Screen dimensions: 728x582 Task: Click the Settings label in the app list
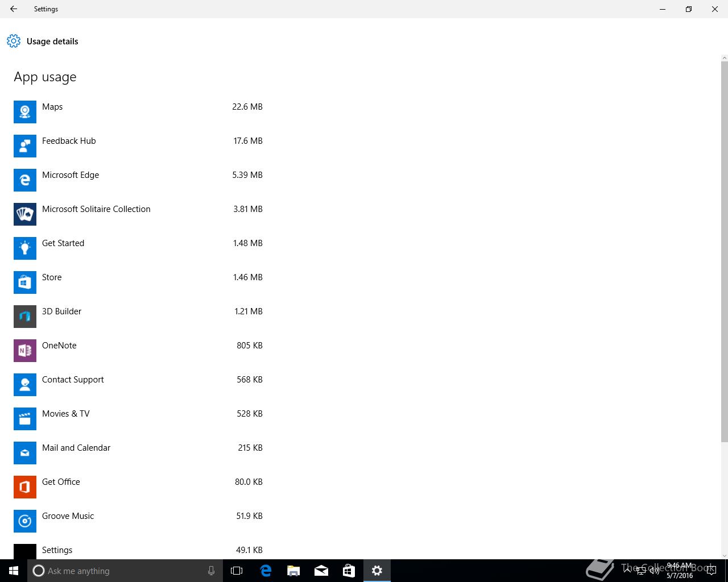click(57, 550)
